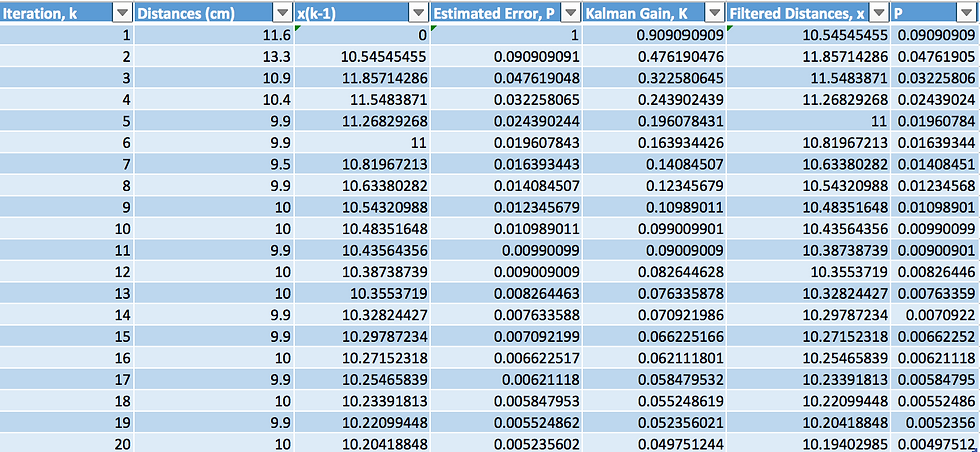This screenshot has height=452, width=980.
Task: Select Estimated Error cell 0.005235602
Action: 506,443
